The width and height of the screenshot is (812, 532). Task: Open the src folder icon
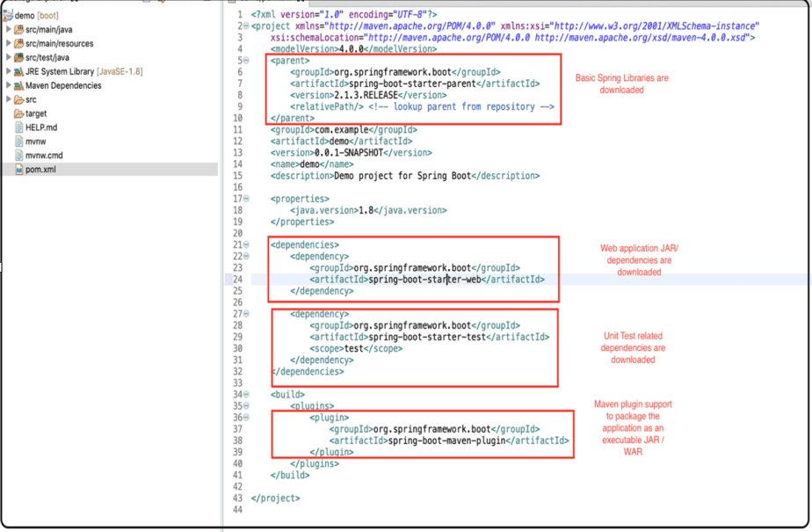(19, 98)
